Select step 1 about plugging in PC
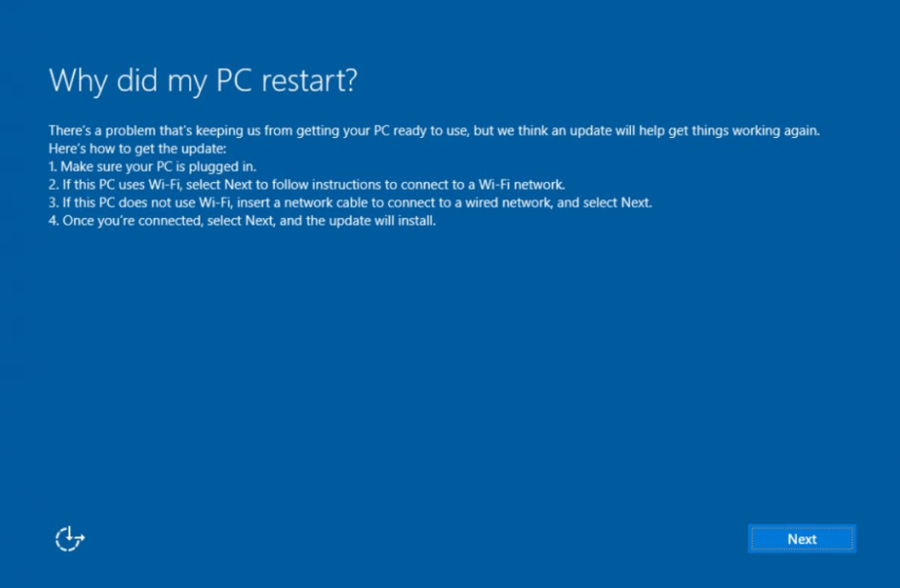The image size is (900, 588). point(153,166)
